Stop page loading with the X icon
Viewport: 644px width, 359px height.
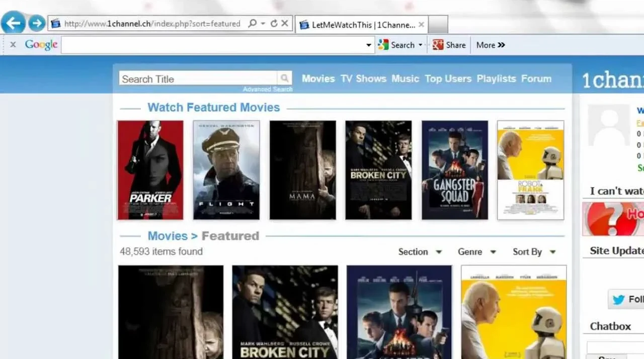(284, 24)
